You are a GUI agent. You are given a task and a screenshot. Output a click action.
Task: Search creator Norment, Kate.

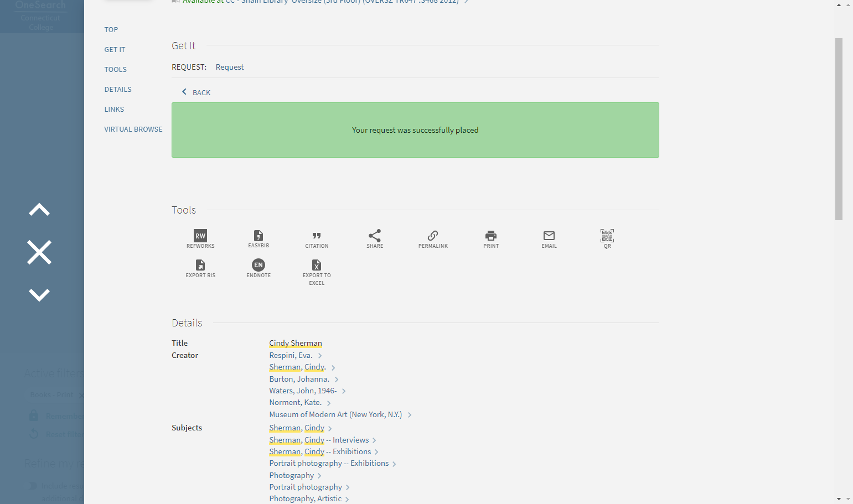point(296,402)
